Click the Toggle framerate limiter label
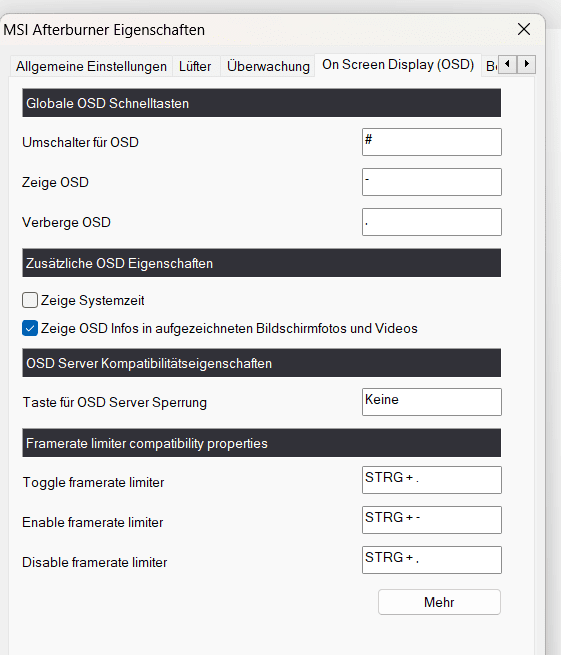This screenshot has height=655, width=561. click(x=93, y=482)
